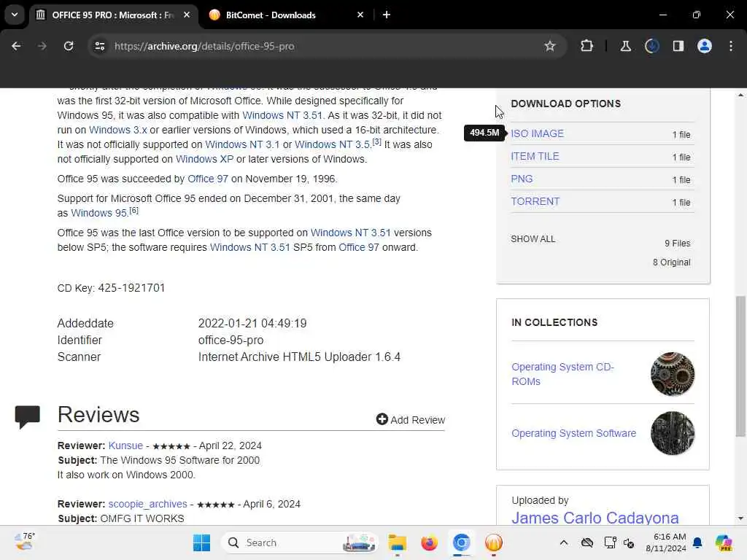Download the TORRENT file
The height and width of the screenshot is (560, 747).
(x=535, y=201)
